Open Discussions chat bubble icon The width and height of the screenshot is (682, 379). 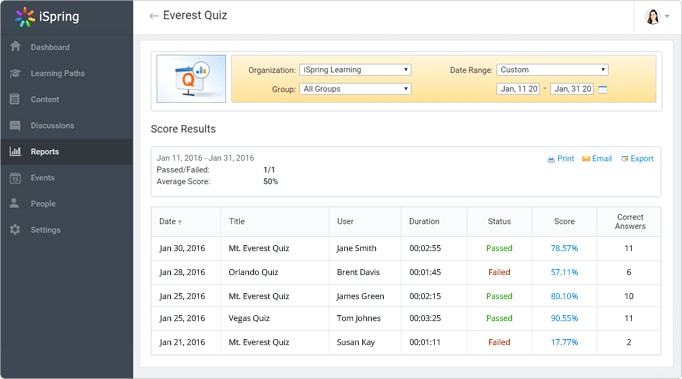(x=15, y=125)
